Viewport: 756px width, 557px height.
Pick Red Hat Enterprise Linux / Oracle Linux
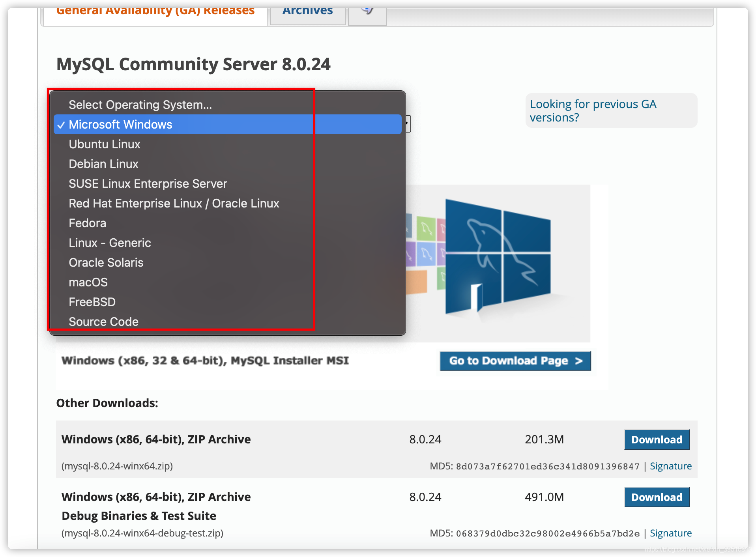[x=227, y=203]
